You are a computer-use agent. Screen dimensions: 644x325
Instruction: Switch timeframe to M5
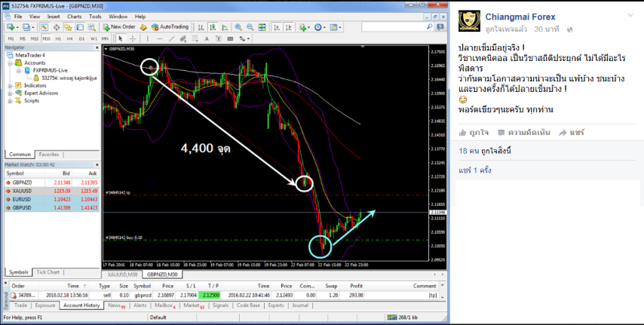23,38
